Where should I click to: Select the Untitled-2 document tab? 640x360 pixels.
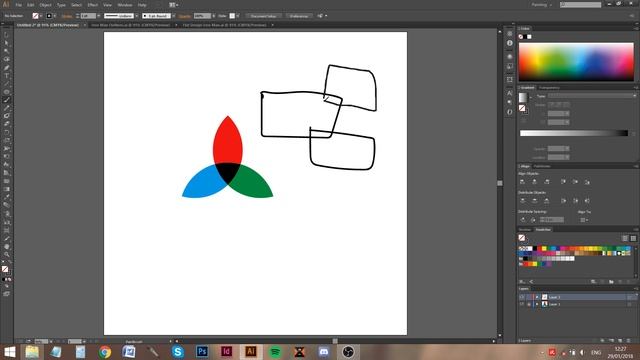click(x=48, y=25)
